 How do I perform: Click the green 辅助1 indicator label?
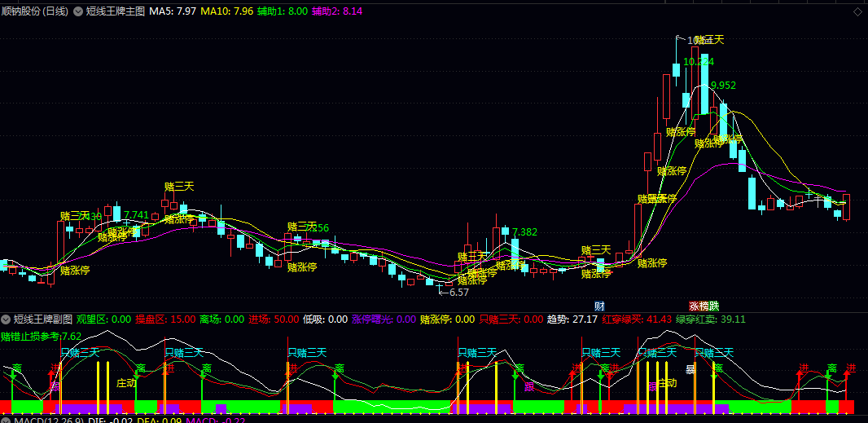click(x=283, y=11)
